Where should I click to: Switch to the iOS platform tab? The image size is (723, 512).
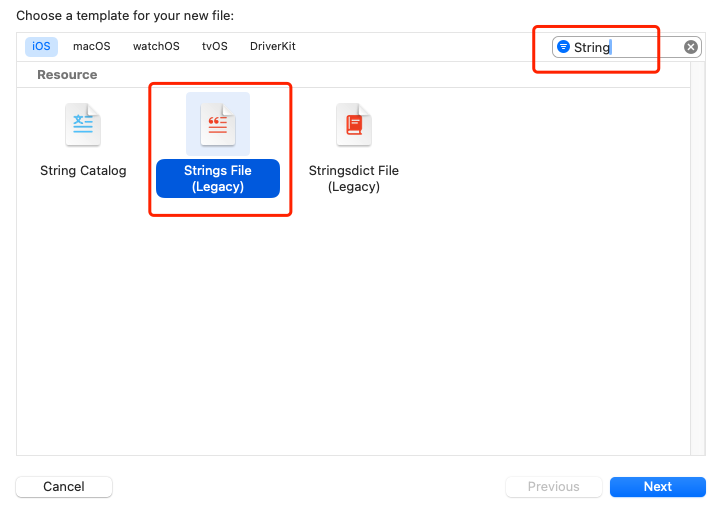pos(41,46)
